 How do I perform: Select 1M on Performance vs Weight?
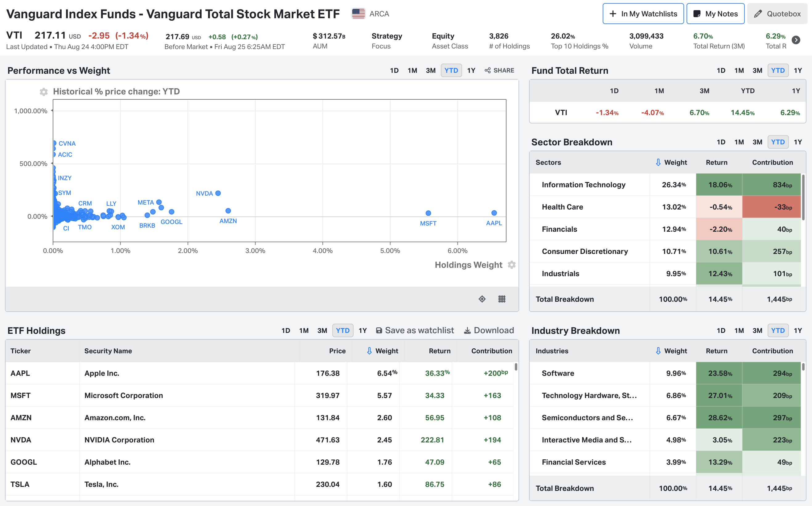412,70
